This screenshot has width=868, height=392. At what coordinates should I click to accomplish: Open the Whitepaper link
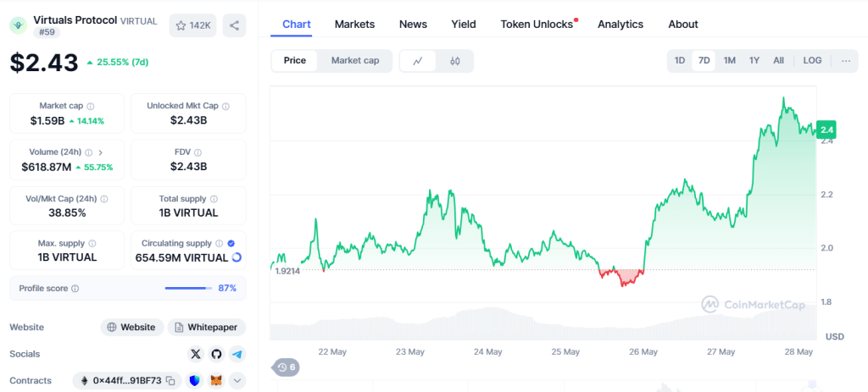207,327
